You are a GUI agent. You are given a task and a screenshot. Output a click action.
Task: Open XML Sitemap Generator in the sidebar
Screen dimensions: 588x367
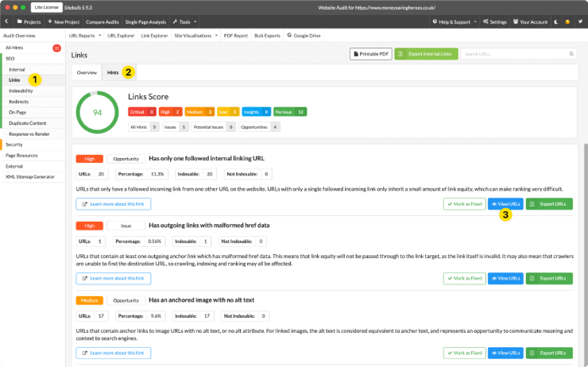[x=30, y=176]
